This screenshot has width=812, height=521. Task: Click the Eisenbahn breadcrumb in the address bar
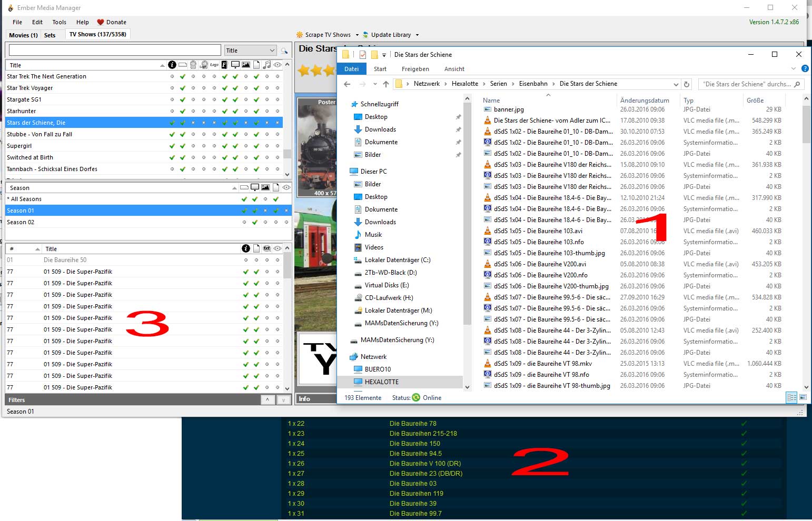[x=533, y=84]
